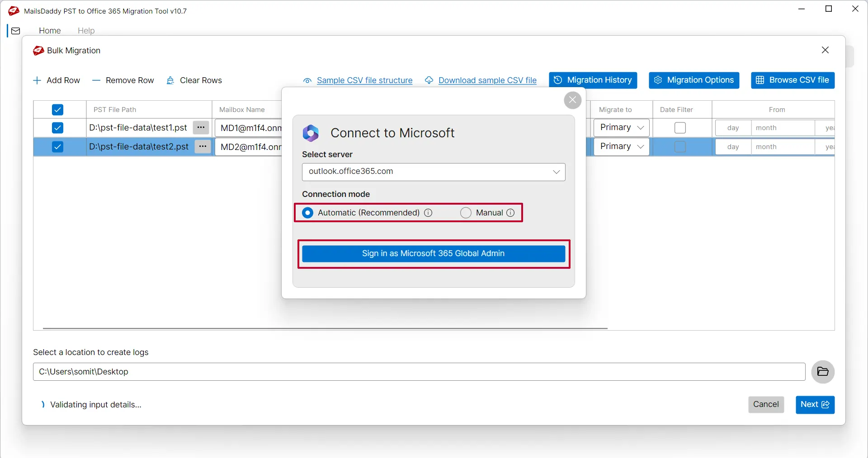
Task: Select the Clear Rows icon
Action: (170, 80)
